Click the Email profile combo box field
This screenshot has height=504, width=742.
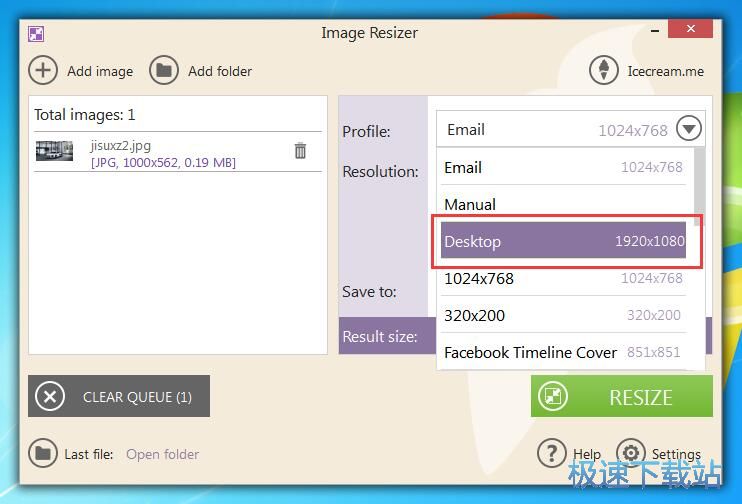click(555, 129)
